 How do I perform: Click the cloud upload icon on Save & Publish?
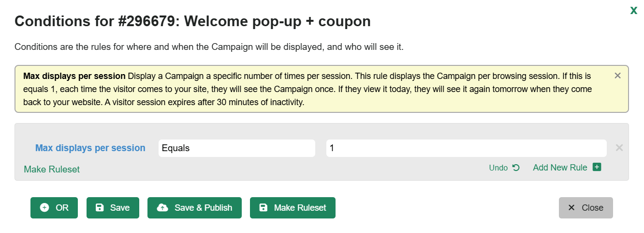tap(162, 208)
